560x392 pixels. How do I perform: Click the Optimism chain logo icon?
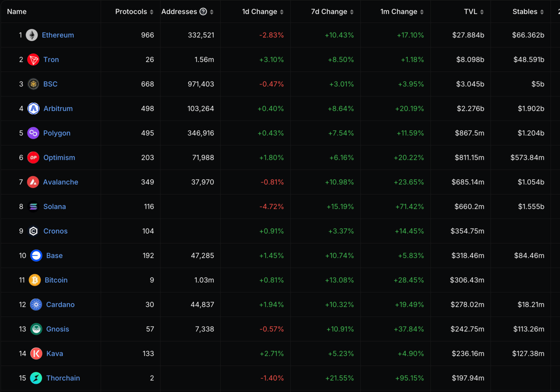pos(33,158)
